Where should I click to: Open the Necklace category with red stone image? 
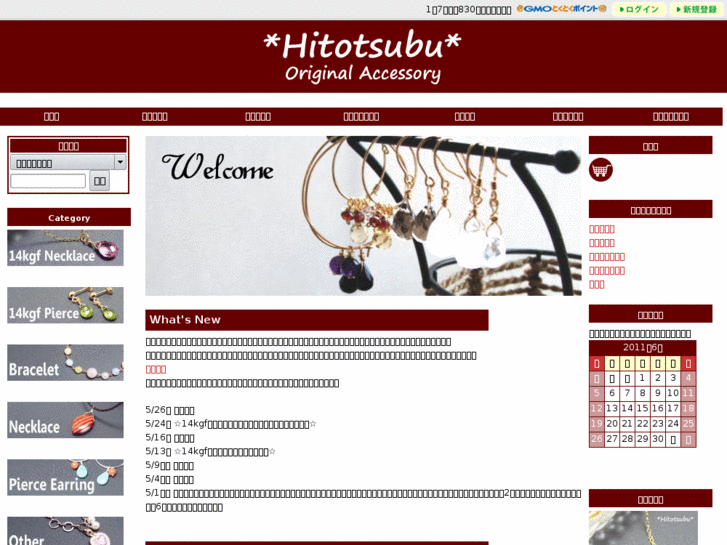click(65, 420)
